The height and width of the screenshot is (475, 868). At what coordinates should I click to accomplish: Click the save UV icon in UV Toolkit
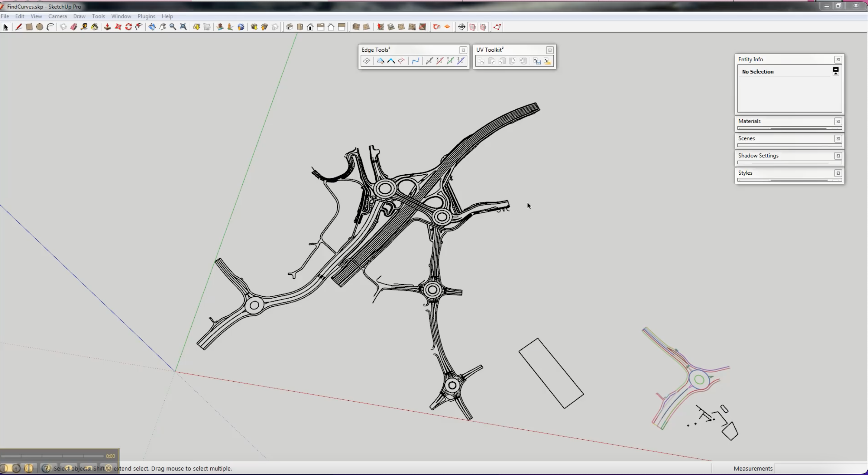tap(537, 61)
